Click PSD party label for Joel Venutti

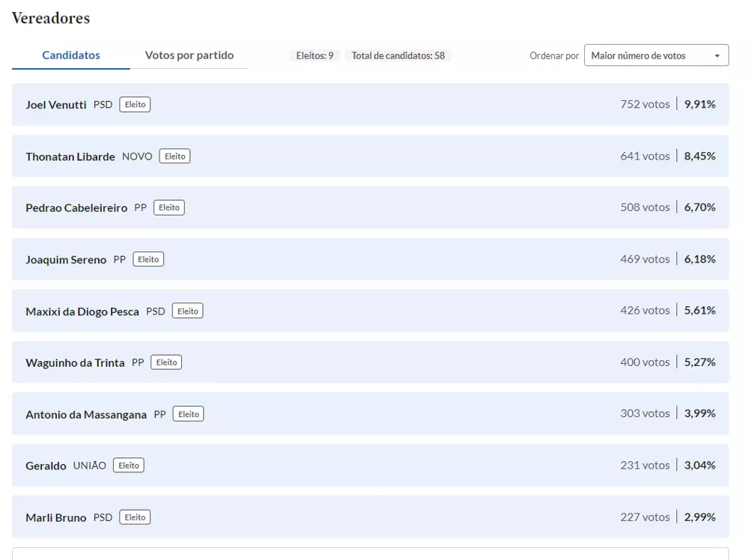click(x=103, y=105)
